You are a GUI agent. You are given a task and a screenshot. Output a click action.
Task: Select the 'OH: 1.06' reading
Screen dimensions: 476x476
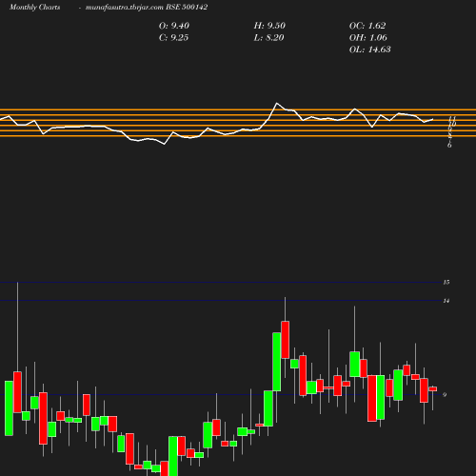(368, 38)
